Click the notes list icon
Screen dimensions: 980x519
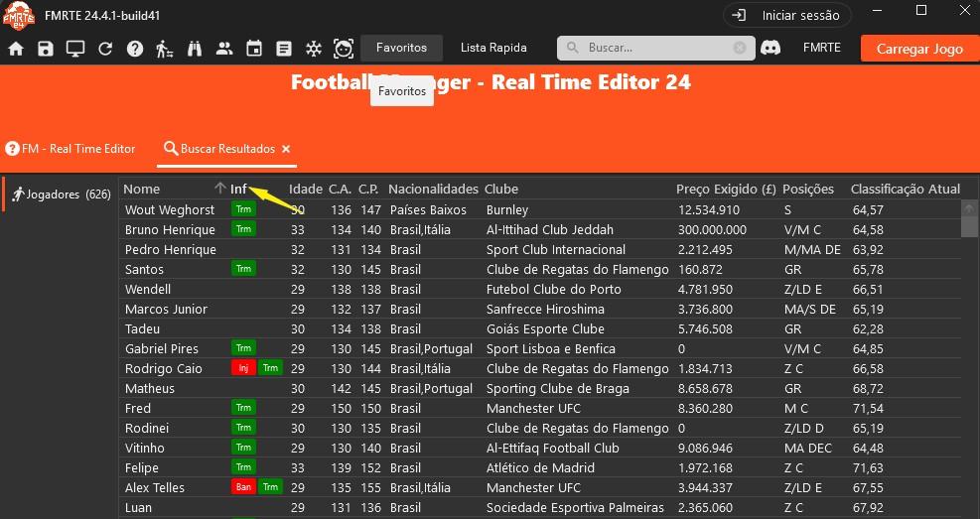pos(284,49)
